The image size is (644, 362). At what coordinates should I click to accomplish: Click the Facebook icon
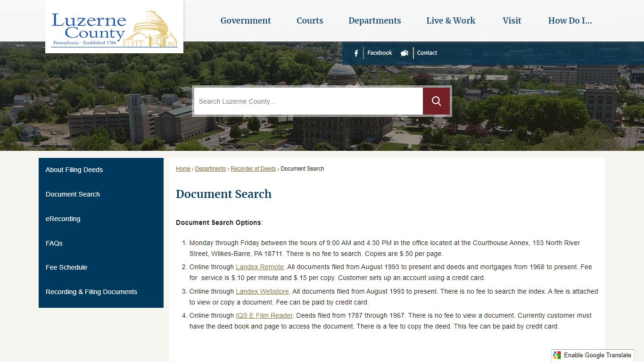(x=356, y=53)
